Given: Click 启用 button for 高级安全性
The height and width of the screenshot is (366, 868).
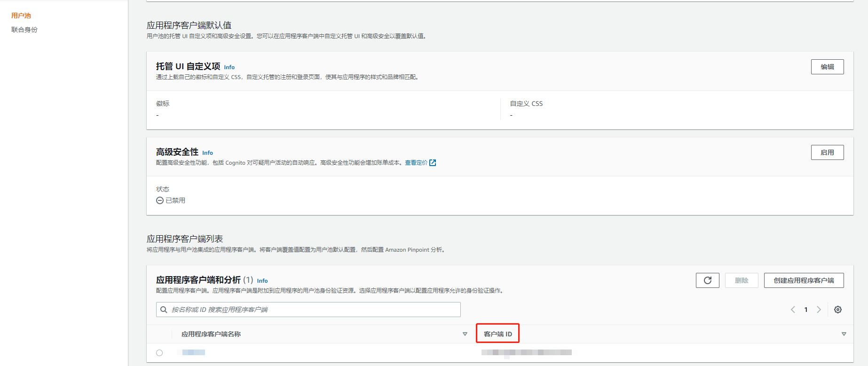Looking at the screenshot, I should click(x=827, y=152).
